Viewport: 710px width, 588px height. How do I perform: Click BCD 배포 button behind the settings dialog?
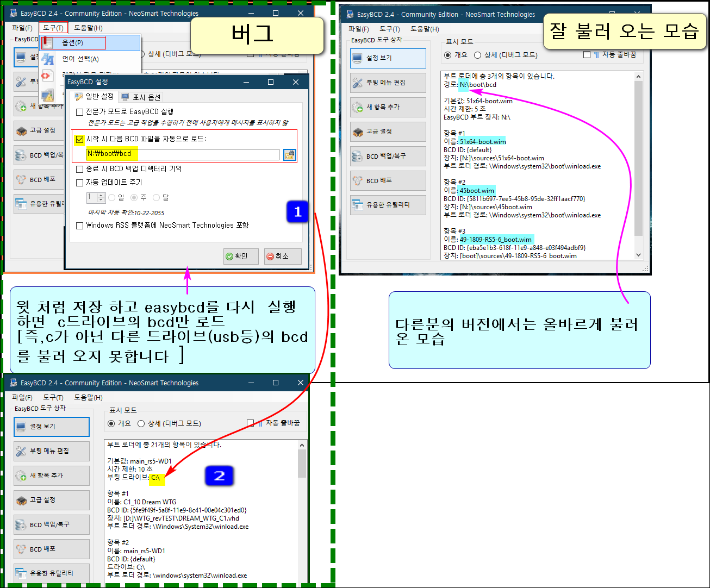[39, 179]
